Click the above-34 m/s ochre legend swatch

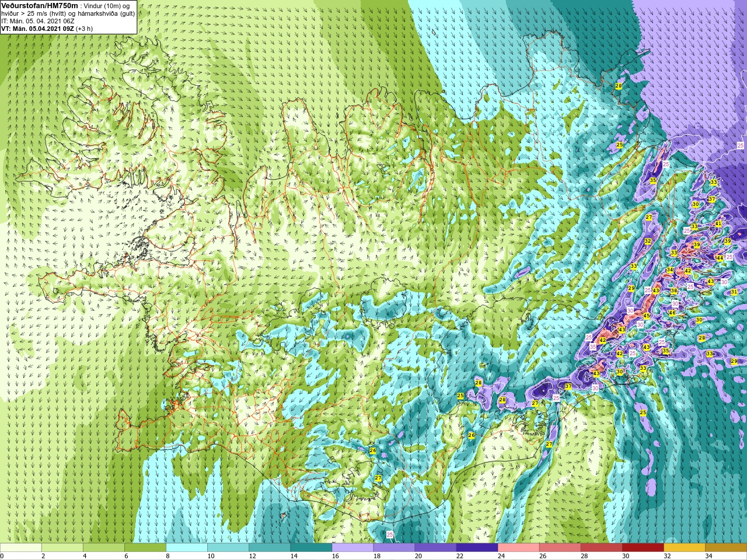(x=725, y=548)
